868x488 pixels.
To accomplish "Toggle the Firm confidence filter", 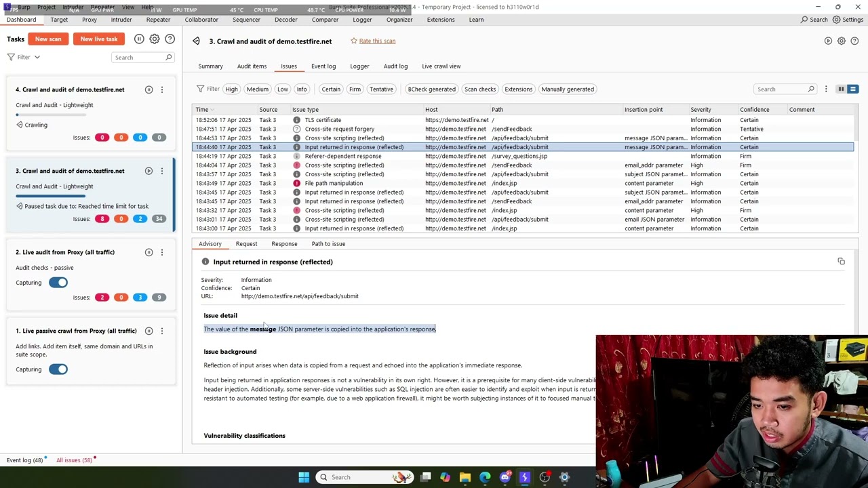I will pyautogui.click(x=355, y=89).
